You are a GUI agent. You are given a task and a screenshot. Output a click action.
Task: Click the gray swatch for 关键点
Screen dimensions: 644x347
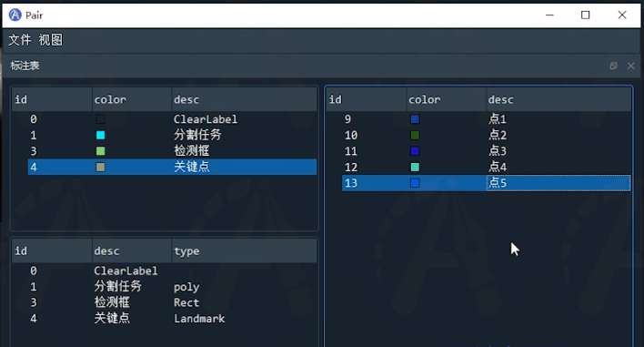(x=100, y=167)
